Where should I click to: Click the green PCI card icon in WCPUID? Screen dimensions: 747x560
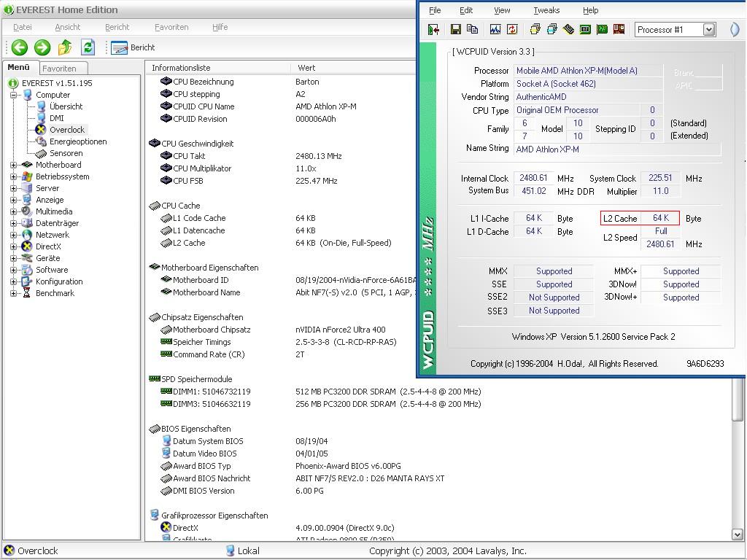click(x=602, y=29)
